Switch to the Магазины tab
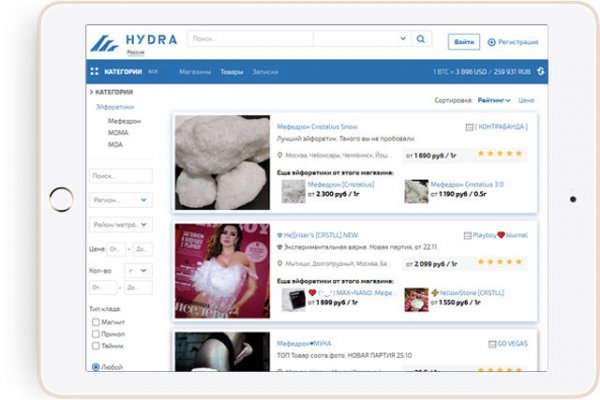Viewport: 600px width, 400px height. pos(194,72)
